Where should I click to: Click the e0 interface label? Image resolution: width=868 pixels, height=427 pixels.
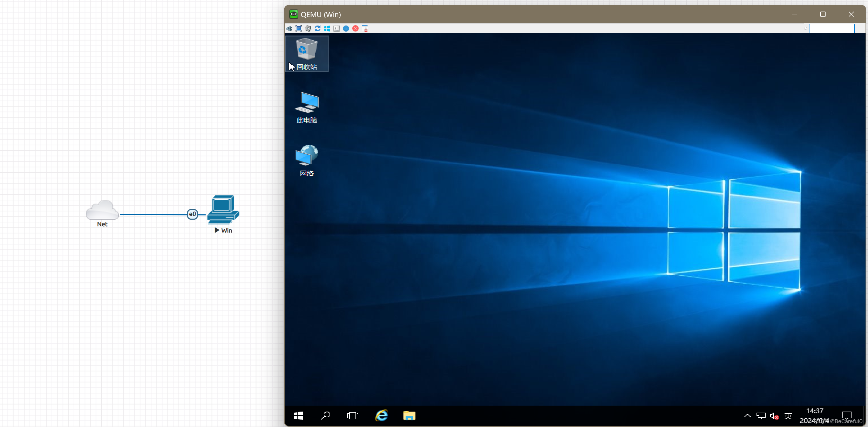[x=192, y=214]
